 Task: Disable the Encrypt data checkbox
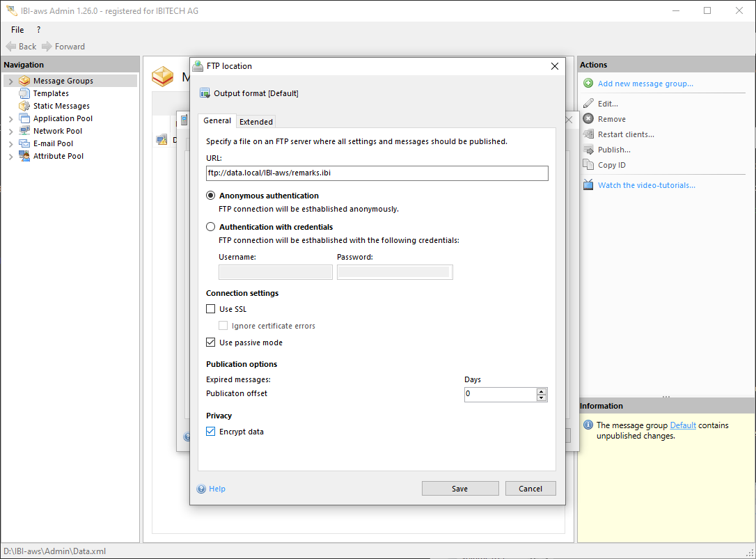coord(211,432)
